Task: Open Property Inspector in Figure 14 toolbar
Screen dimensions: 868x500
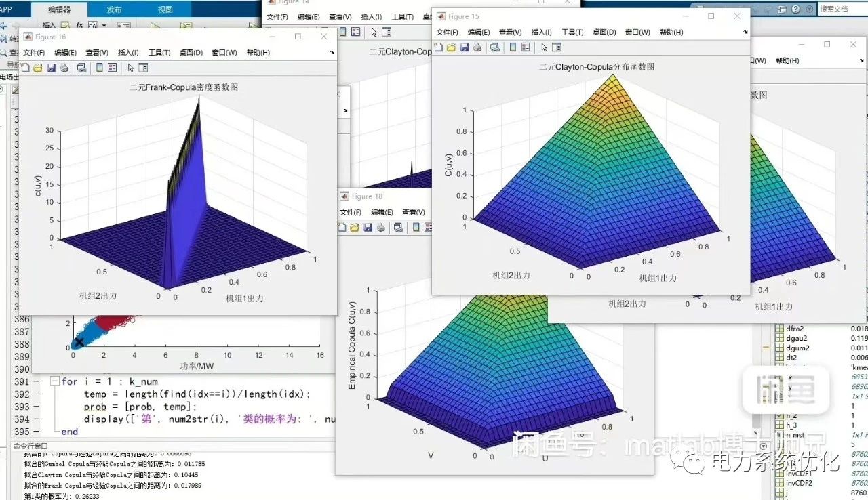Action: point(387,32)
